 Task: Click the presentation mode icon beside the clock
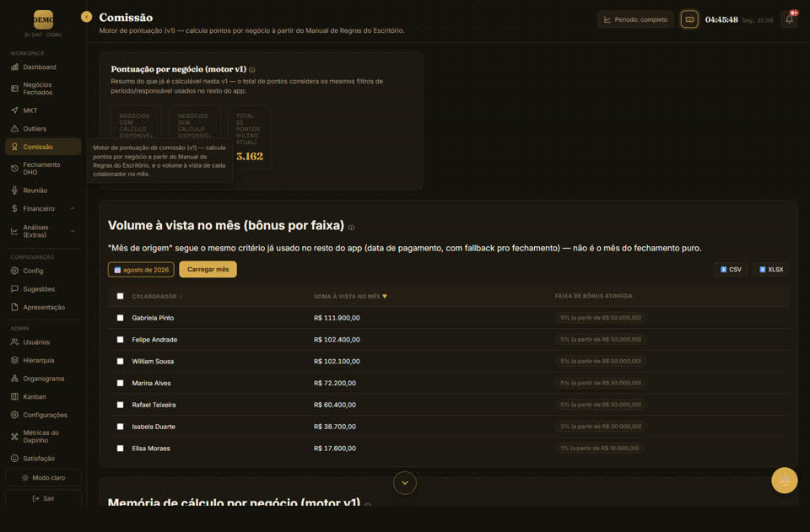(689, 19)
